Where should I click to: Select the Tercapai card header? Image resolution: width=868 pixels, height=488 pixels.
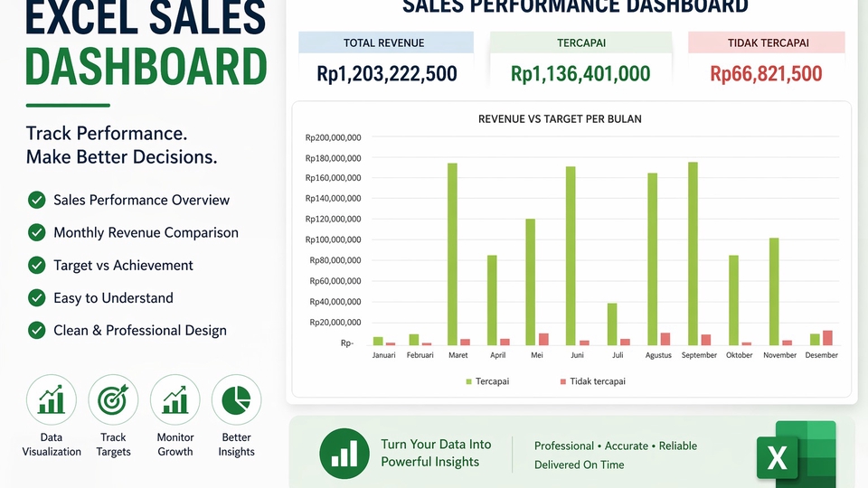tap(580, 42)
